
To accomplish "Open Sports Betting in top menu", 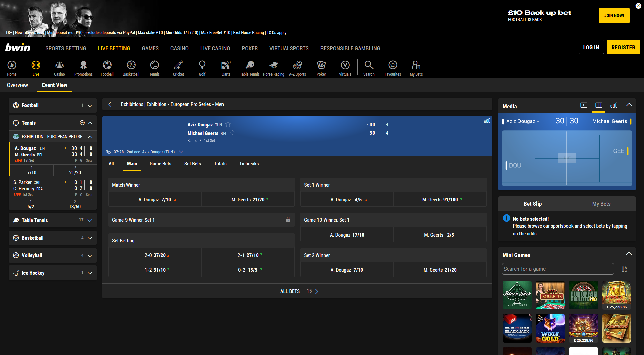I will pyautogui.click(x=66, y=48).
